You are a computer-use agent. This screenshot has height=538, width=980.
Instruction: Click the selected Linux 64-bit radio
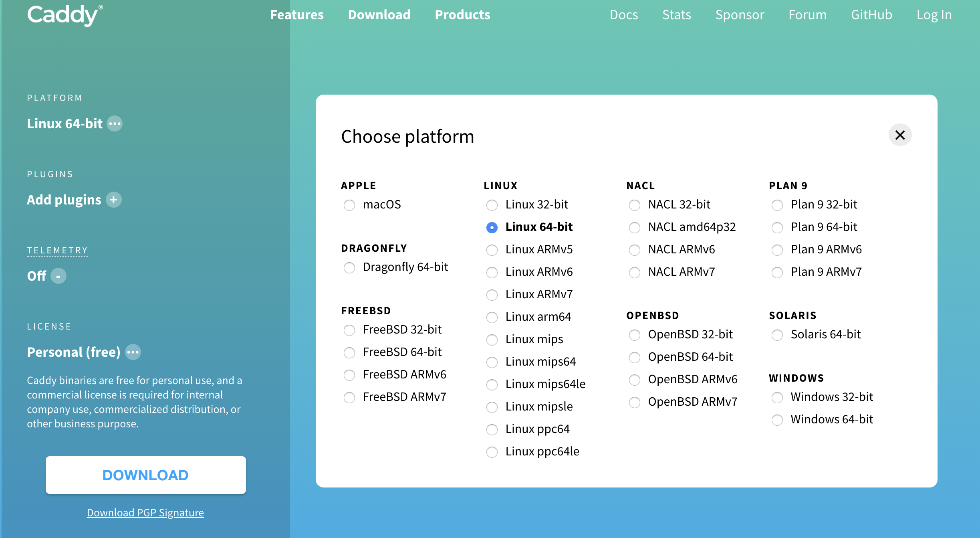[x=492, y=227]
